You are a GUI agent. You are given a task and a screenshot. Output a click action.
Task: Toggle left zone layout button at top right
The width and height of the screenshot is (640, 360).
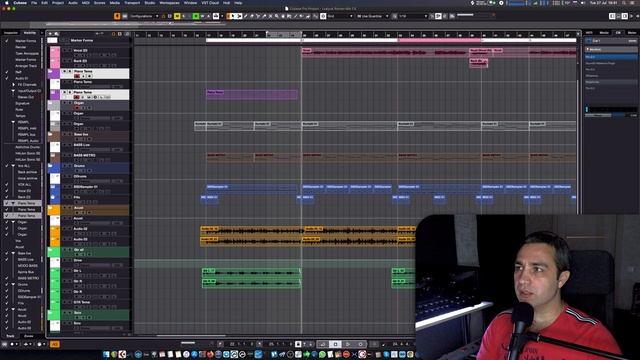pos(612,16)
